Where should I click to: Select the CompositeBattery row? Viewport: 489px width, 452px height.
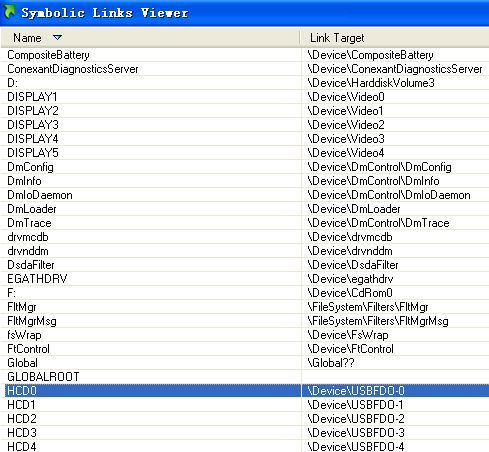[x=245, y=55]
